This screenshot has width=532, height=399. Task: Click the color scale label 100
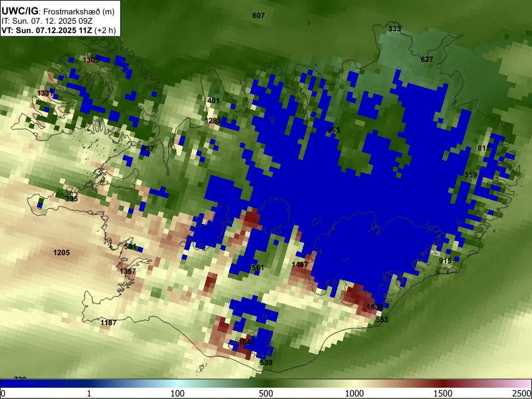coord(178,393)
